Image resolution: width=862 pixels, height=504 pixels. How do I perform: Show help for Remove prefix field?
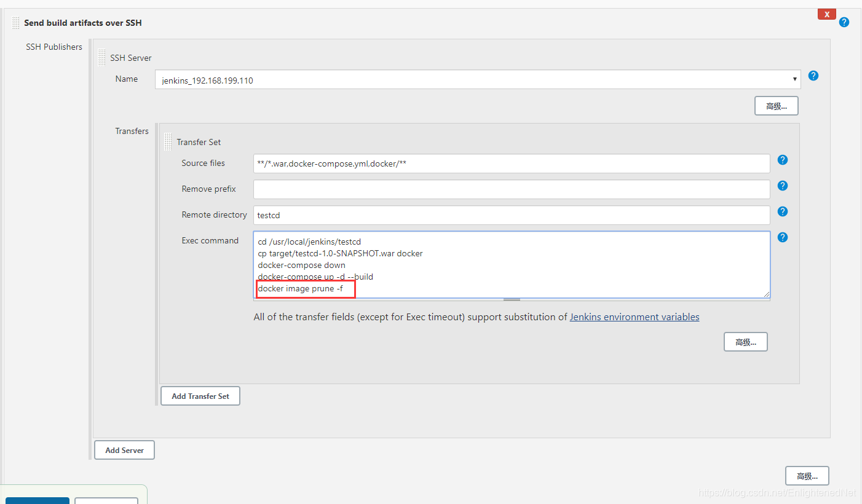coord(783,186)
